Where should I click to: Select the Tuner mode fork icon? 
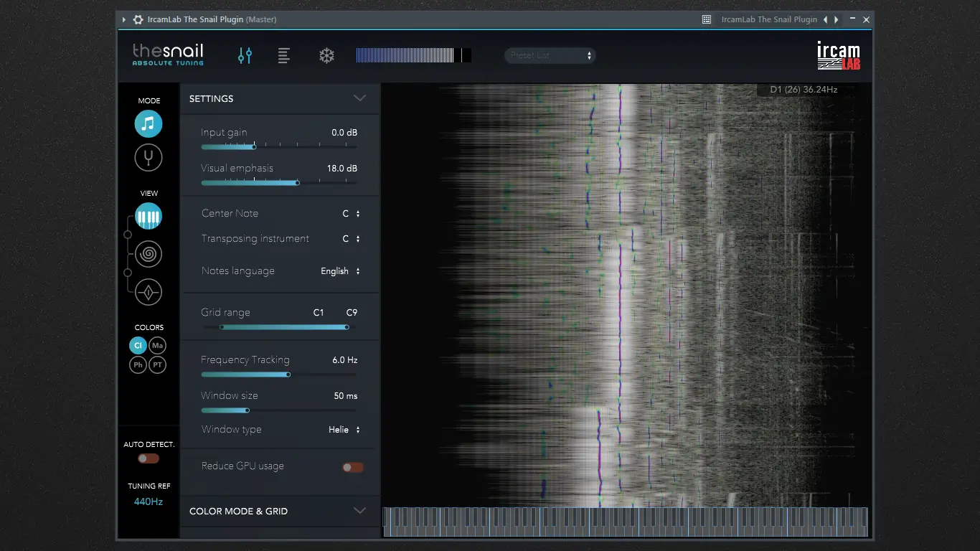(149, 157)
